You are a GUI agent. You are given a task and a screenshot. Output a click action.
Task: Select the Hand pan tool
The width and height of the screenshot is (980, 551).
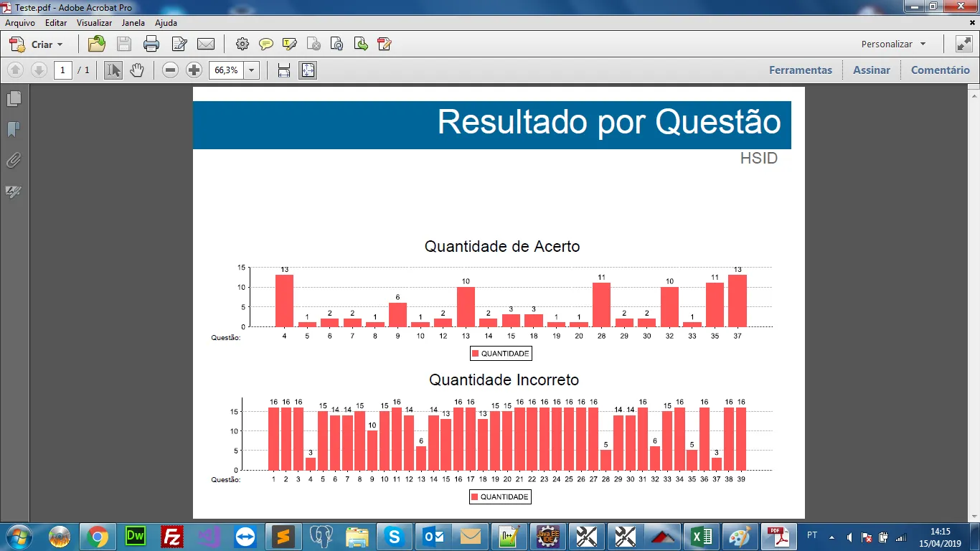tap(137, 70)
